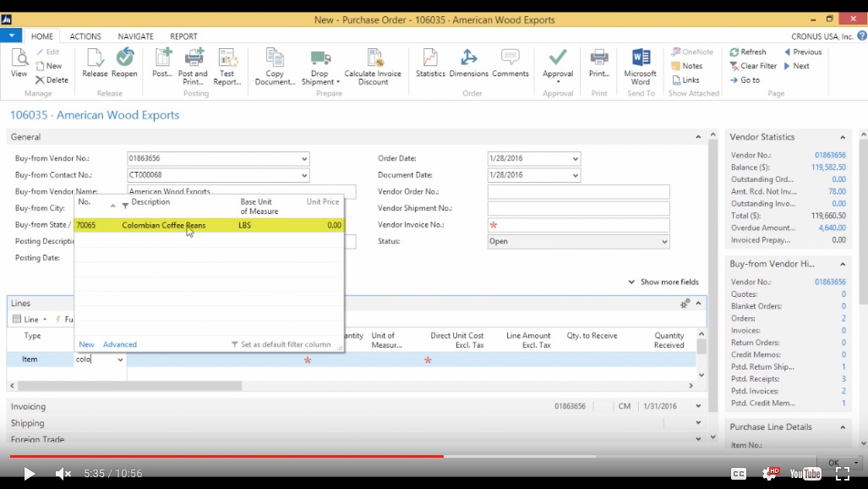Click the Vendor Order No. field
The height and width of the screenshot is (489, 868).
coord(578,192)
